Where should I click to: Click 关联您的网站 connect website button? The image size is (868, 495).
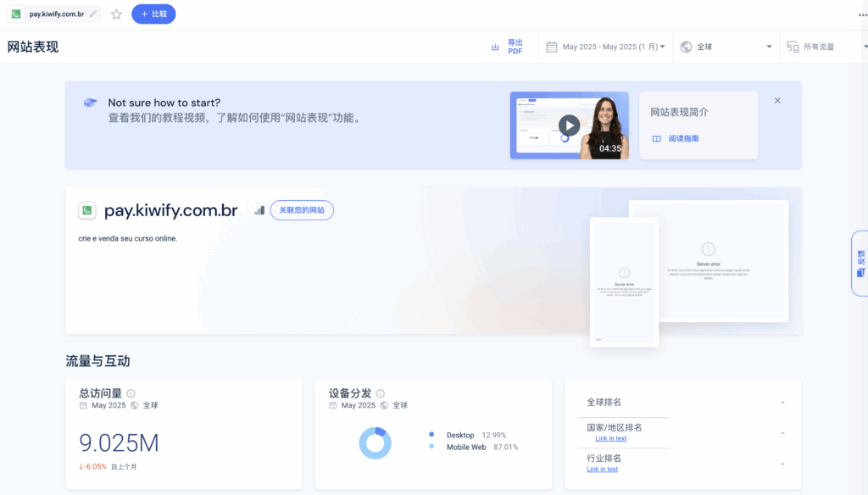[x=302, y=210]
